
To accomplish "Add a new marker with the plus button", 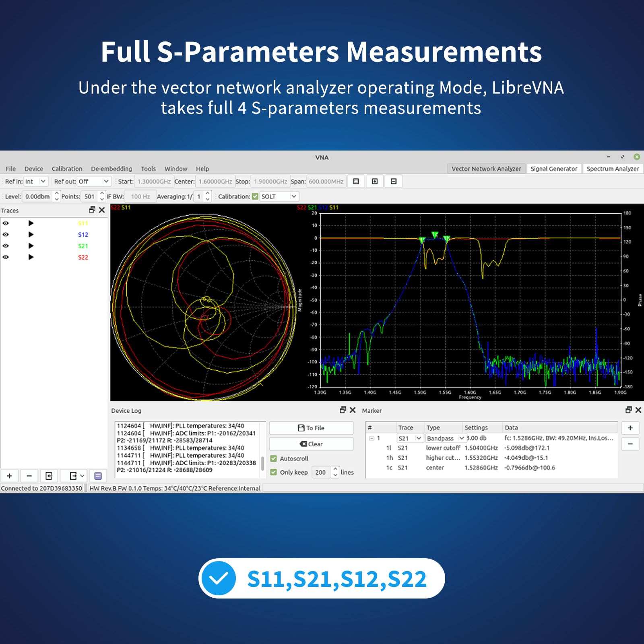I will 630,428.
